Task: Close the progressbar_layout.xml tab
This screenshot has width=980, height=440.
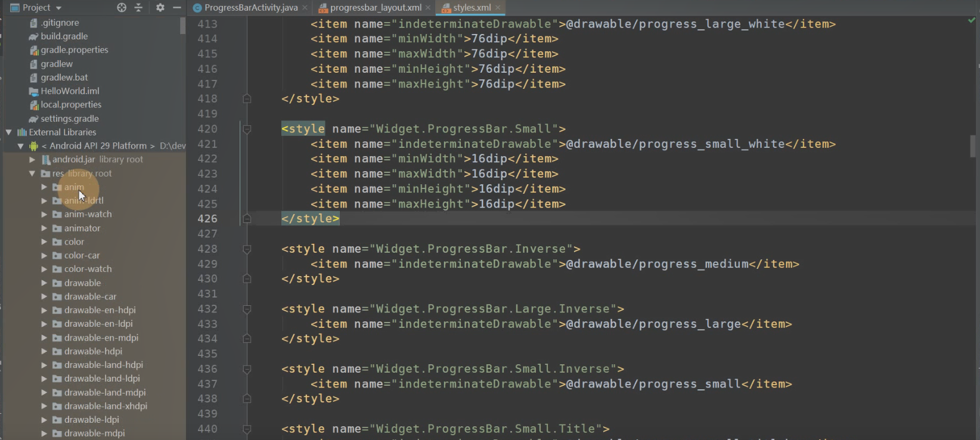Action: point(428,8)
